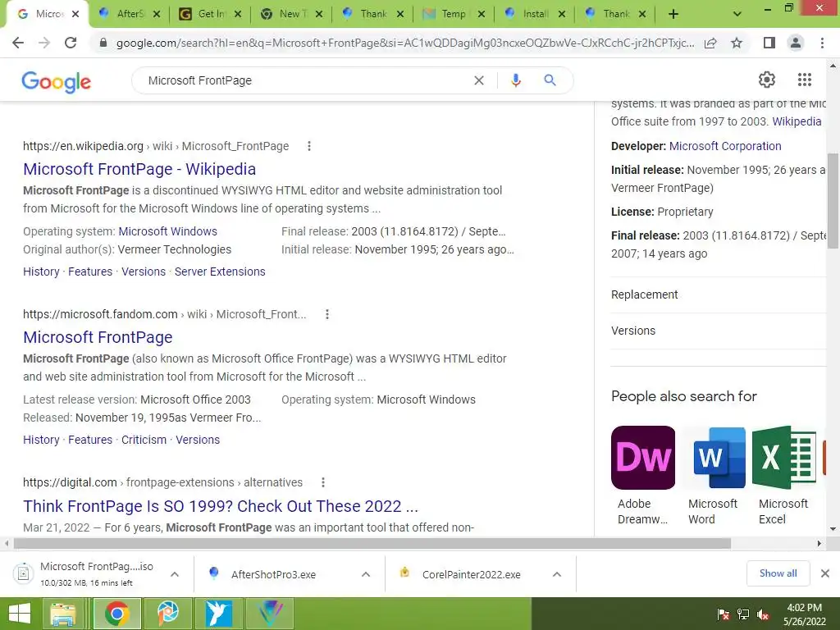
Task: Reload the Google search page
Action: tap(71, 43)
